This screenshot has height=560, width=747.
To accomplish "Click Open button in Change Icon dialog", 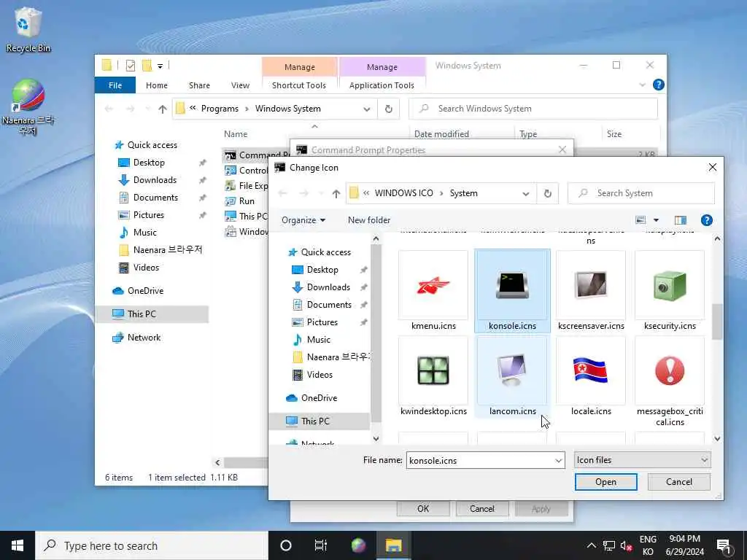I will (605, 482).
